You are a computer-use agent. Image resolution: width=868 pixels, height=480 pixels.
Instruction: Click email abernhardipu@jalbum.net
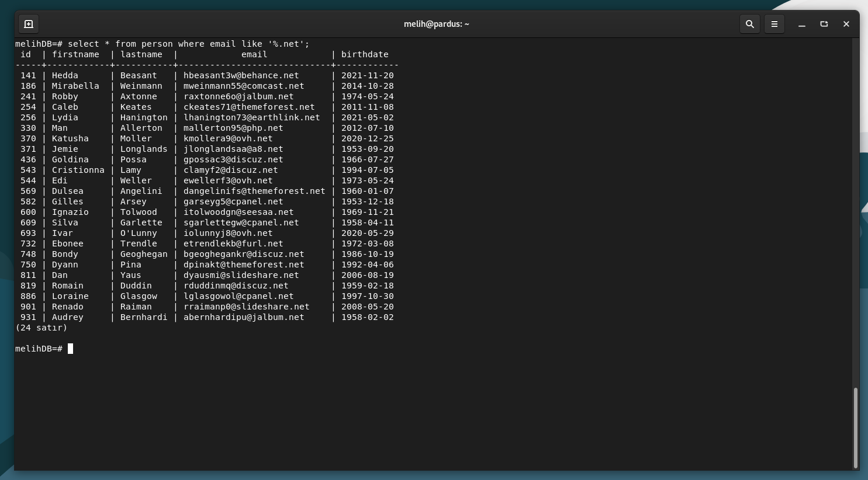pos(244,317)
